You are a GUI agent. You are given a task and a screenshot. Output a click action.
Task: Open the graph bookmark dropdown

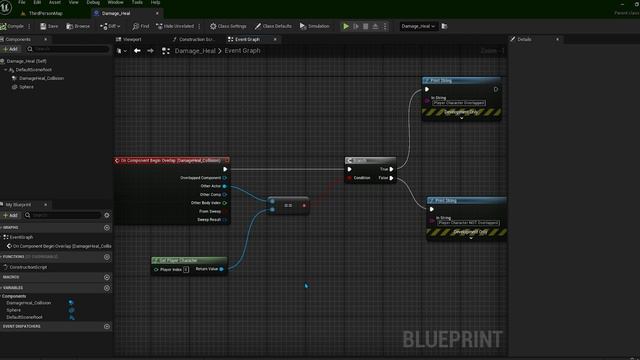click(122, 51)
